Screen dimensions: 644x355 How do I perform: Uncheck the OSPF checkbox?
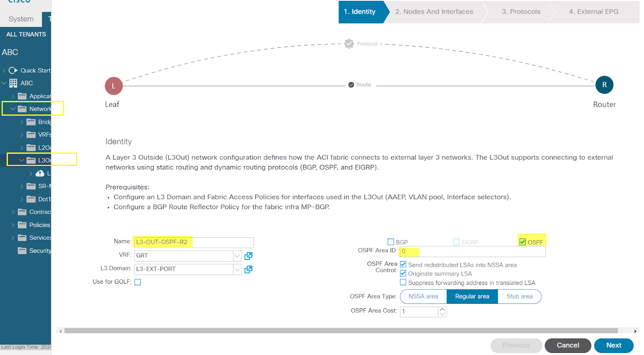tap(522, 242)
